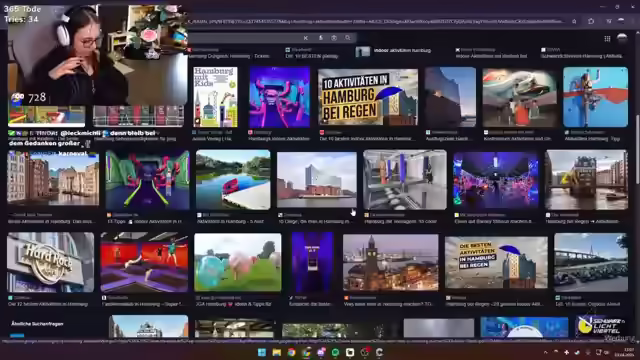Open the Google apps grid
Viewport: 640px width, 360px height.
(607, 38)
